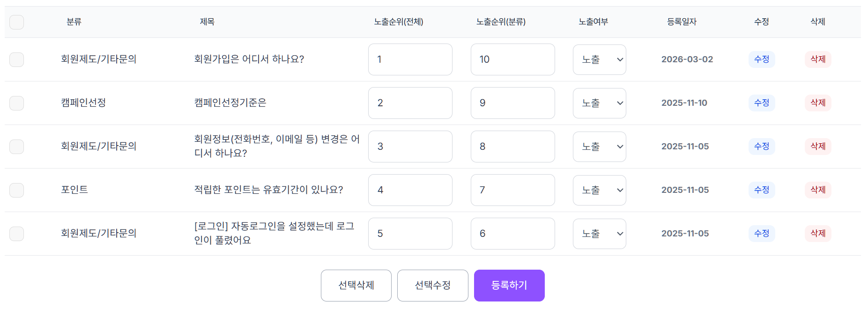Open the 노출 dropdown in the 캠페인선정 row
The width and height of the screenshot is (868, 316).
point(599,103)
